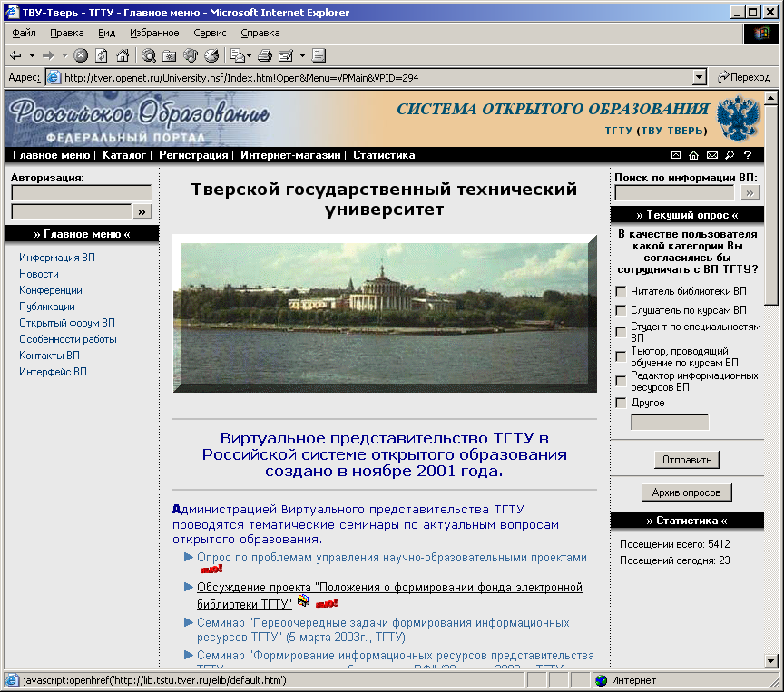Click the vertical scrollbar down arrow
This screenshot has height=692, width=784.
pyautogui.click(x=770, y=661)
